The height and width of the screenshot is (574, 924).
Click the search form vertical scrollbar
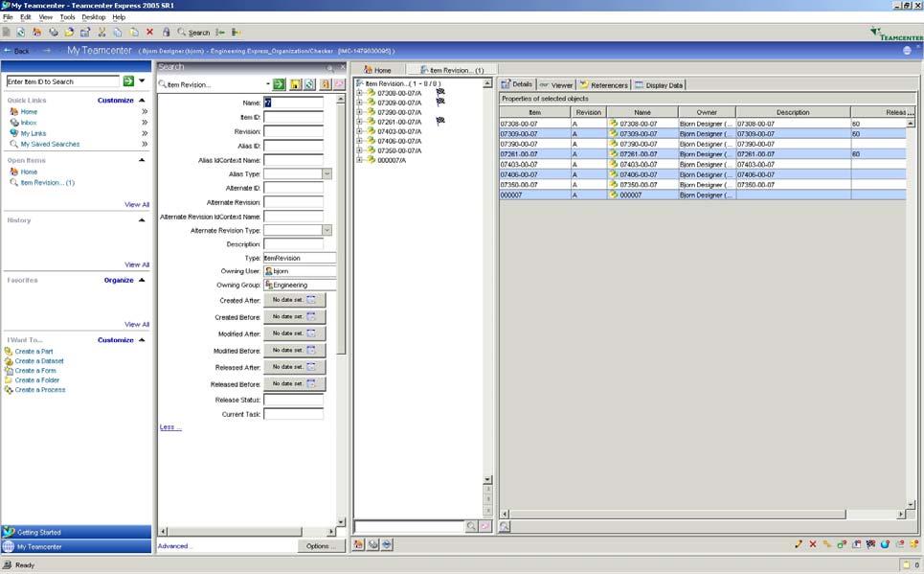click(341, 229)
